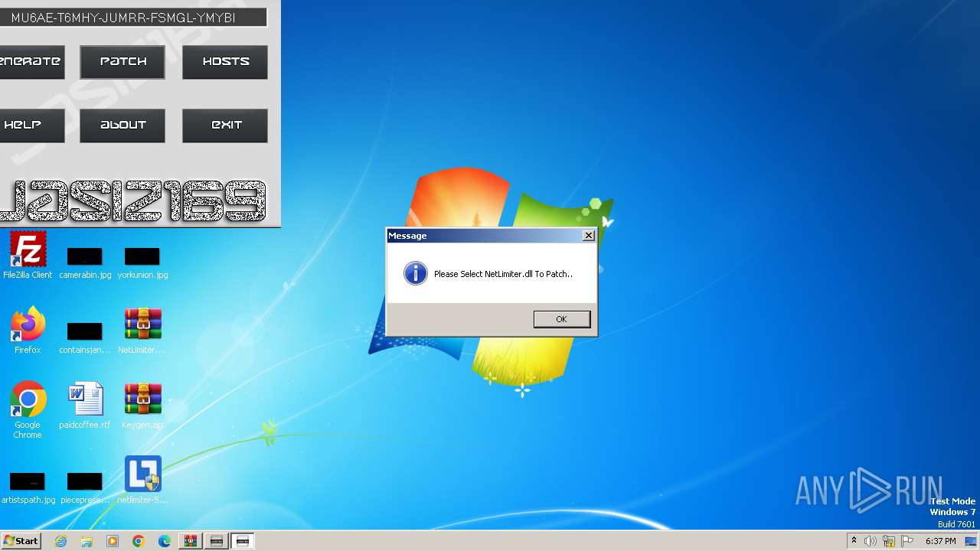Switch to the WinRAR taskbar button
The width and height of the screenshot is (980, 551).
coord(191,541)
